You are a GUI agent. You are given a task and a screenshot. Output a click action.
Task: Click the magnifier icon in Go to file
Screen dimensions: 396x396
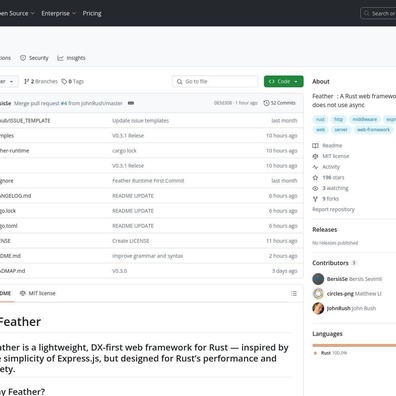(x=180, y=82)
